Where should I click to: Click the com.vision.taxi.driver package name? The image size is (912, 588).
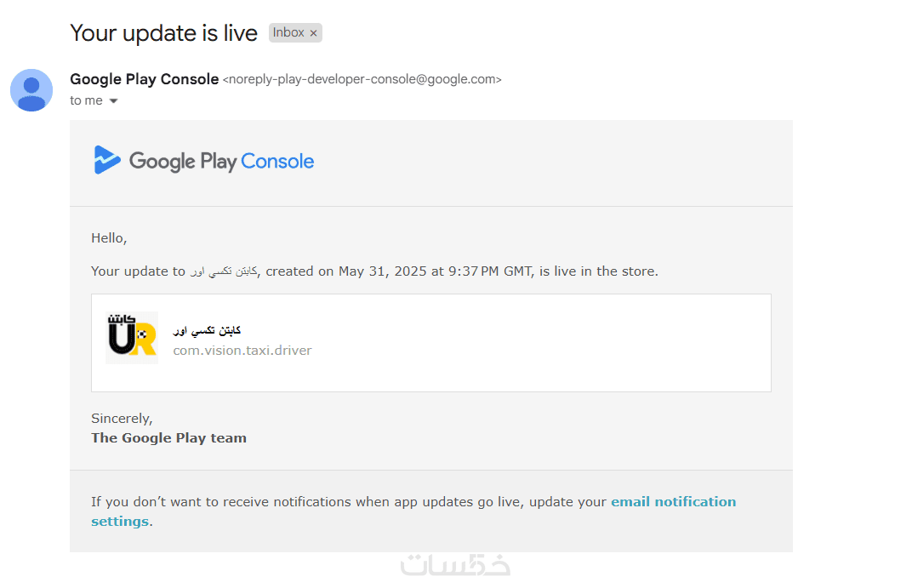click(x=242, y=350)
